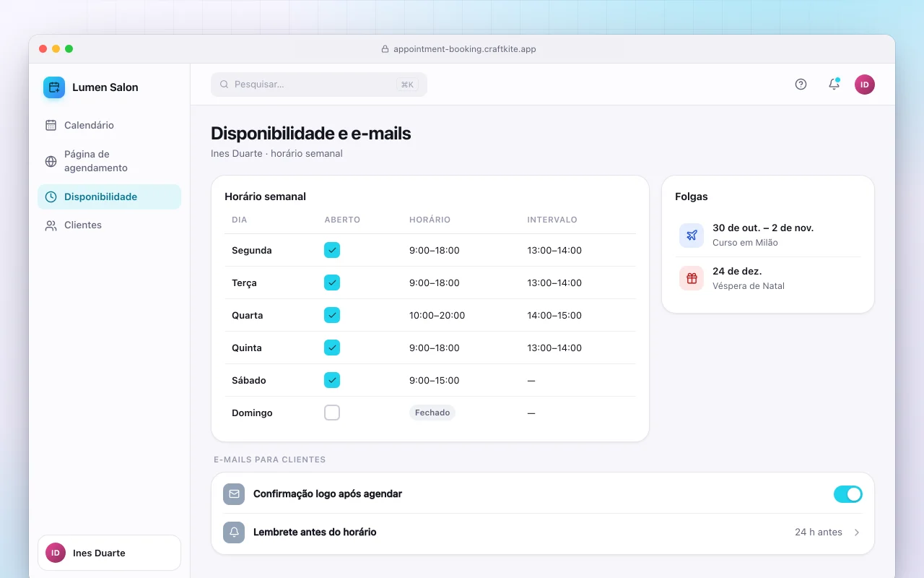Open notifications bell icon
Screen dimensions: 924x578
point(834,85)
